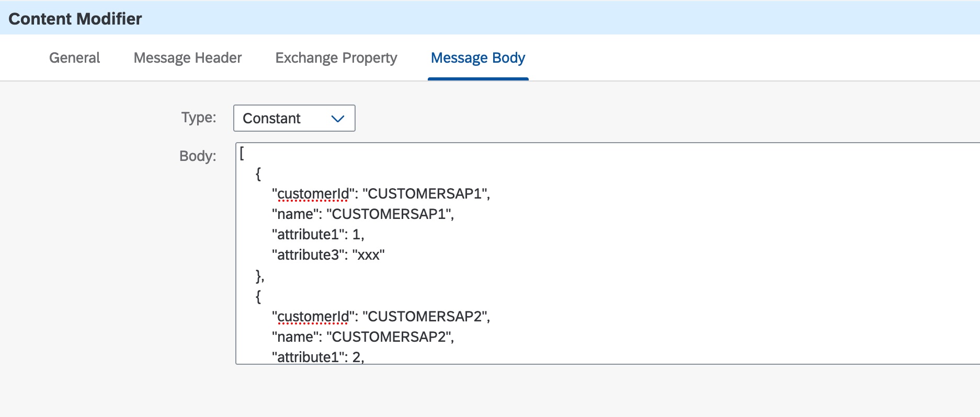Click the second opening curly brace
This screenshot has width=980, height=417.
[258, 296]
